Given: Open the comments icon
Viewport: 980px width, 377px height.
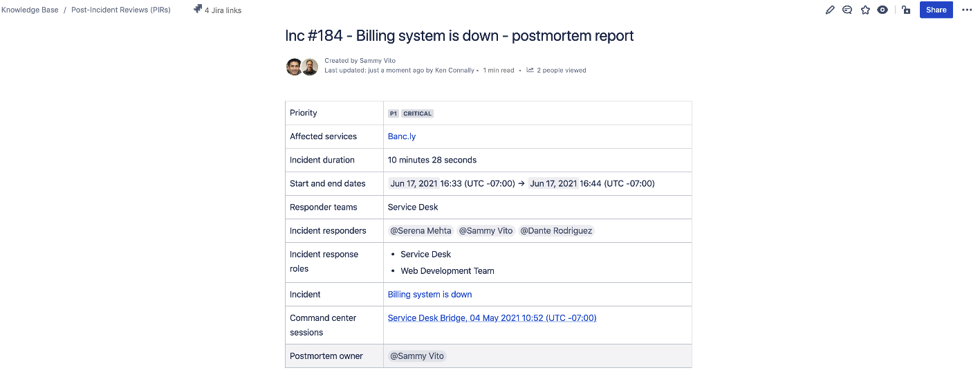Looking at the screenshot, I should pyautogui.click(x=847, y=10).
